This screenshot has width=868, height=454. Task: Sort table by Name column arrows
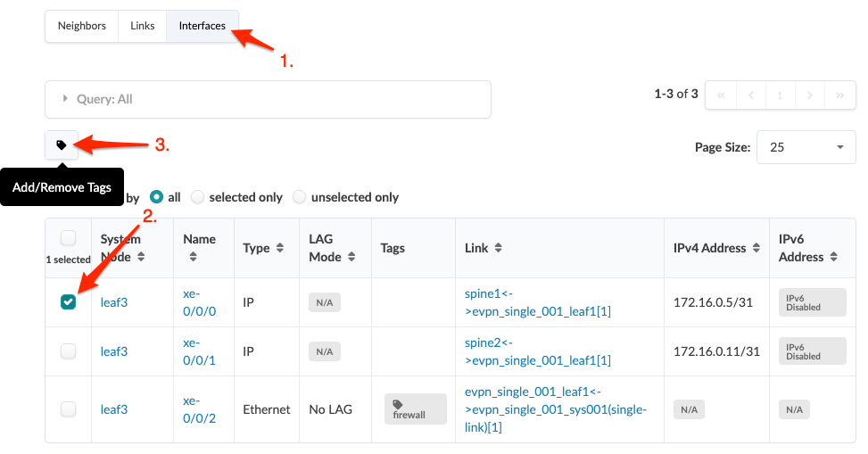pos(193,257)
